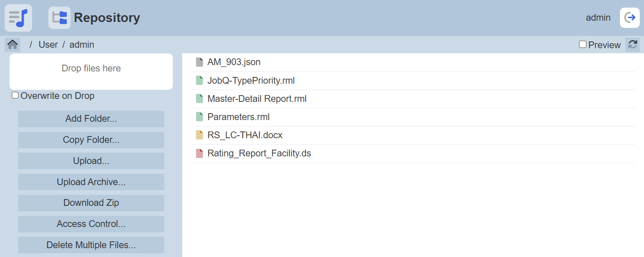
Task: Click the Upload Archive... button
Action: click(91, 182)
